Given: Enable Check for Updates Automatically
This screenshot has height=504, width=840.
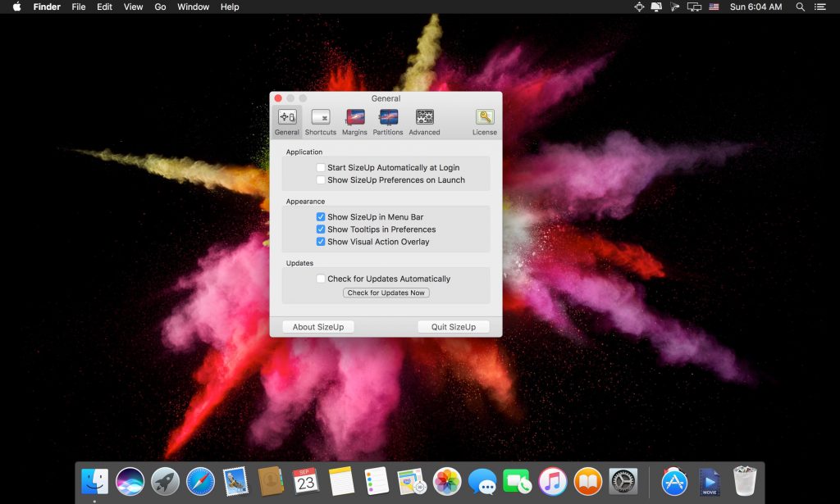Looking at the screenshot, I should [321, 279].
